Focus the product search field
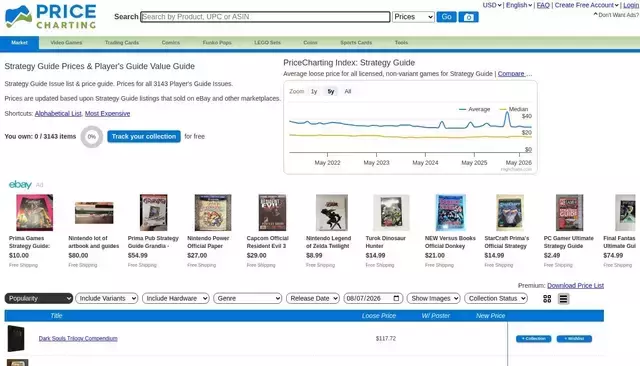 click(265, 17)
